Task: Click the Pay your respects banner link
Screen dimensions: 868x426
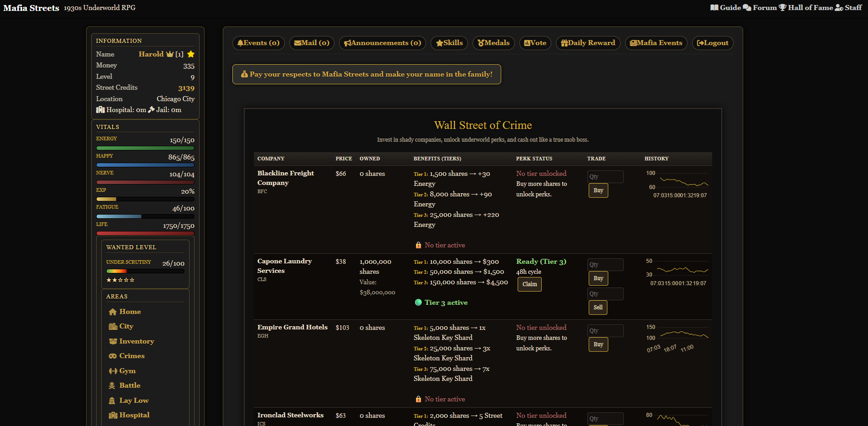Action: click(366, 74)
